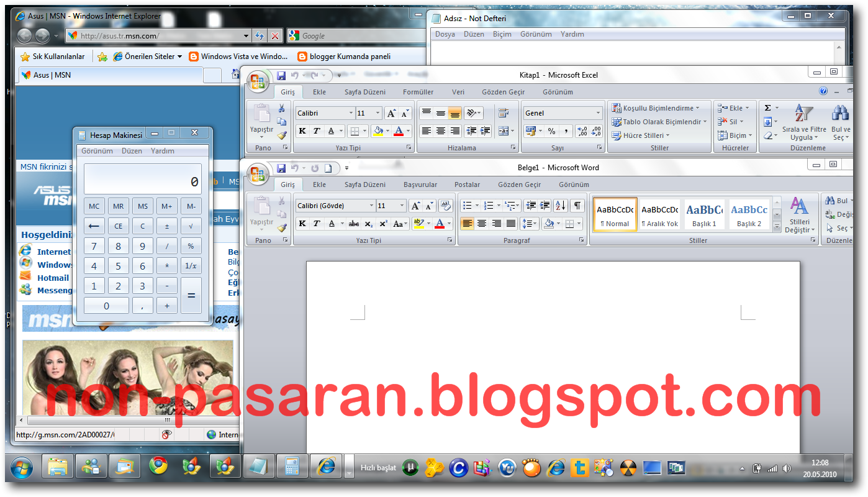868x497 pixels.
Task: Apply superscript in Word
Action: point(384,224)
